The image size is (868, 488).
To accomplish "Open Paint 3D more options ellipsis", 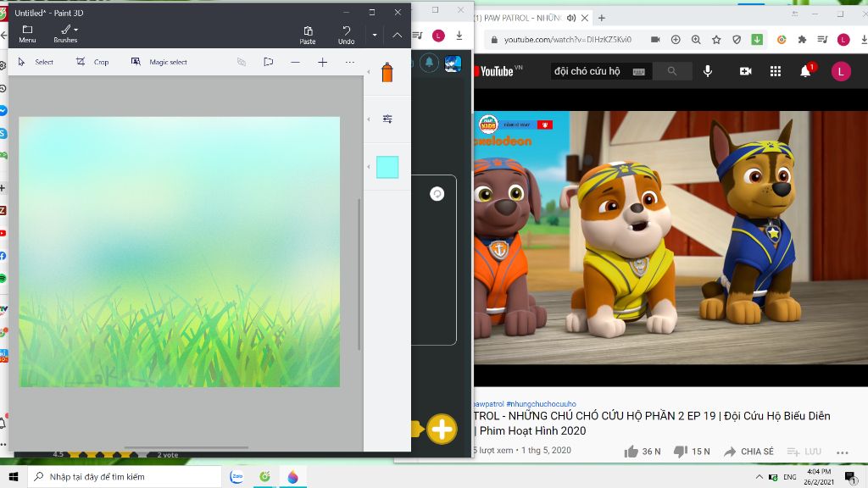I will (x=350, y=62).
